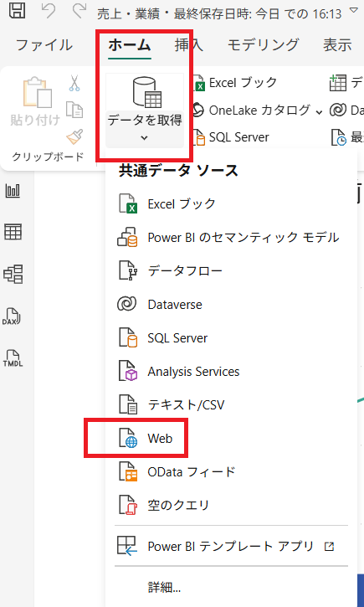364x607 pixels.
Task: Click the ribbon table entry icon
Action: point(338,83)
